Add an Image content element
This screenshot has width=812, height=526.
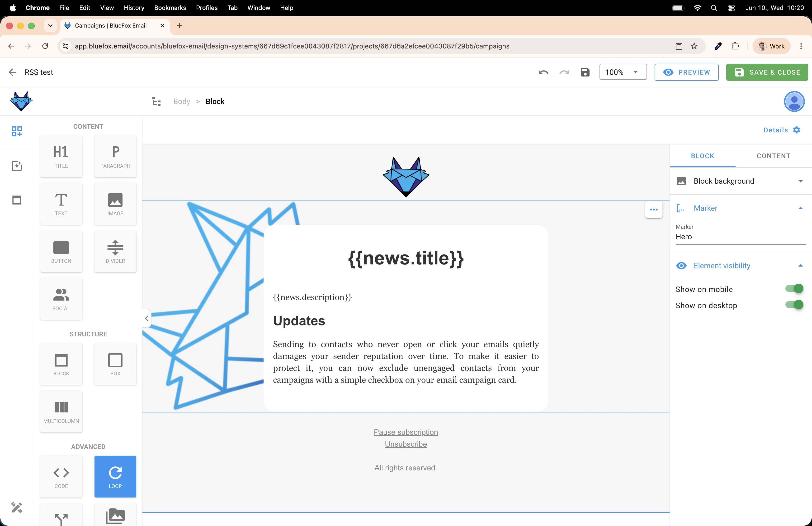coord(115,204)
